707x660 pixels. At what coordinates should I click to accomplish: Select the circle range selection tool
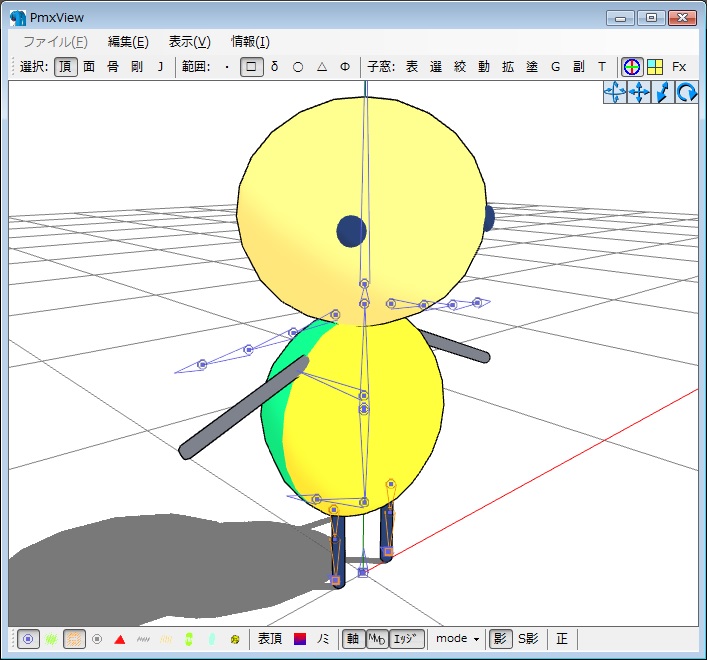pyautogui.click(x=298, y=67)
